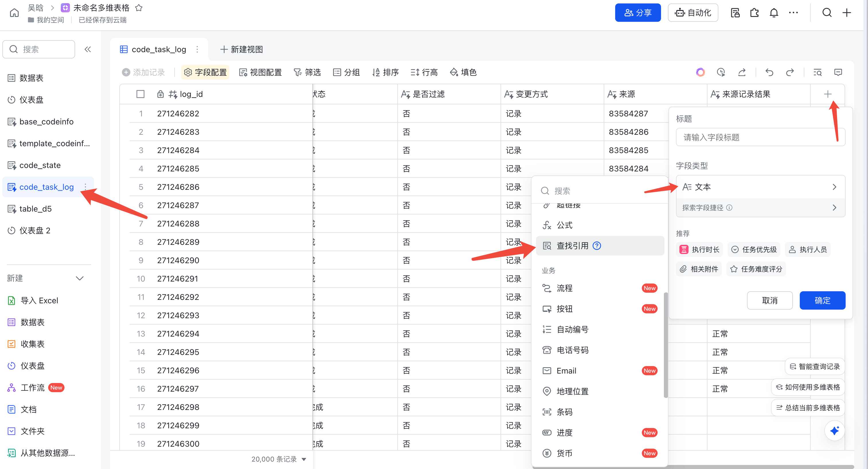868x469 pixels.
Task: Collapse the left sidebar with double chevron
Action: tap(88, 50)
